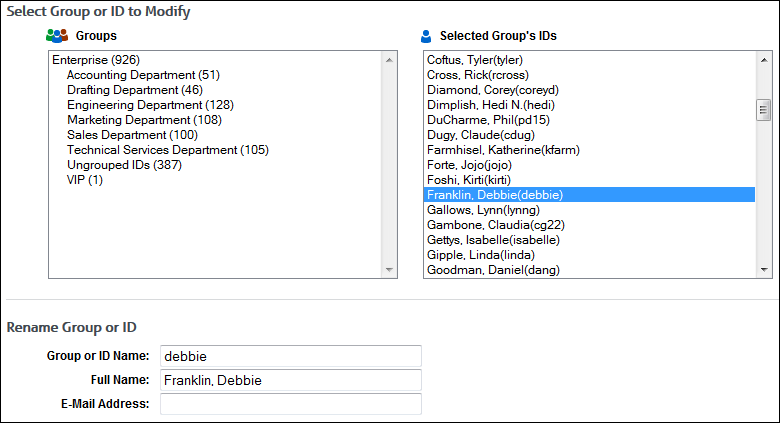Viewport: 780px width, 423px height.
Task: Pick the VIP (1) group
Action: point(85,180)
